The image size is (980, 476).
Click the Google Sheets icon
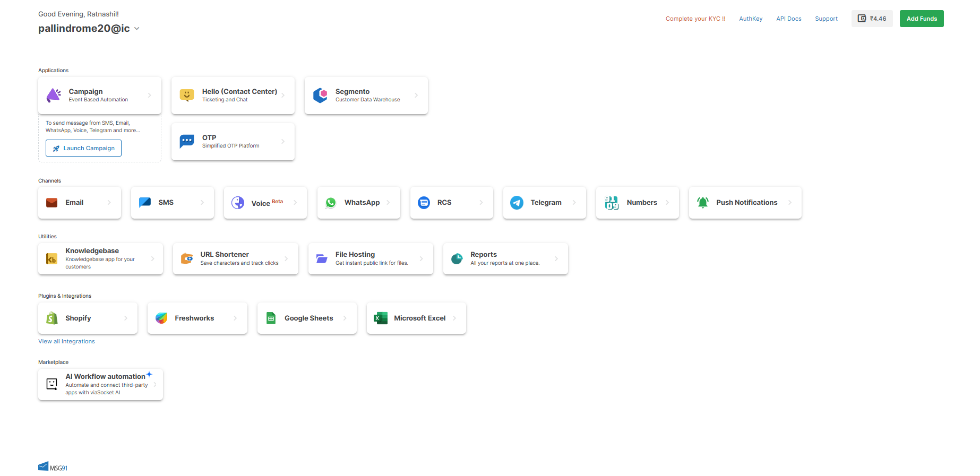271,318
